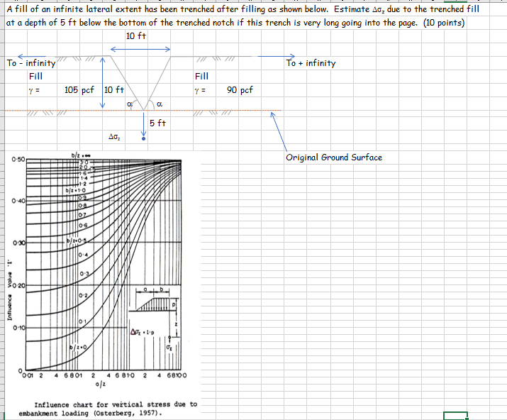
Task: Select the Osterberg influence chart image
Action: click(x=103, y=284)
